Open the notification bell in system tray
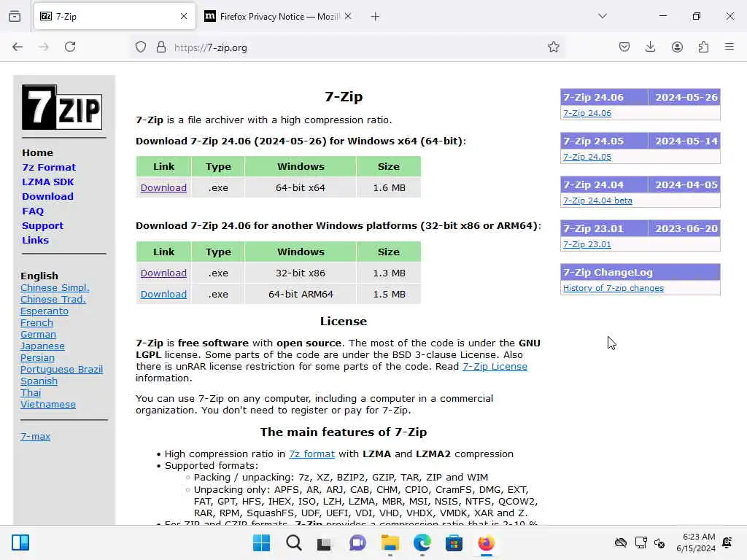The height and width of the screenshot is (560, 747). tap(727, 542)
